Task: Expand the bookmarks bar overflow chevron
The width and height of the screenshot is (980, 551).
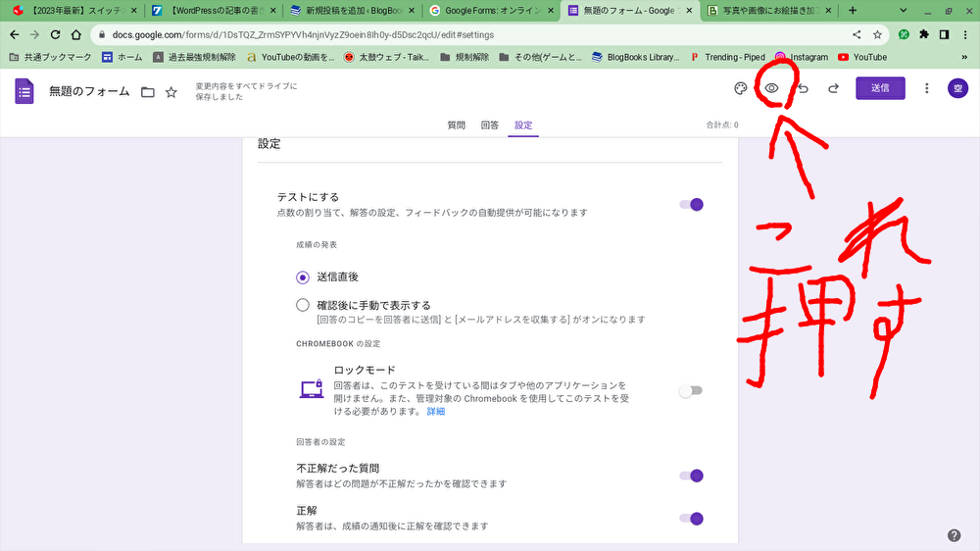Action: coord(961,57)
